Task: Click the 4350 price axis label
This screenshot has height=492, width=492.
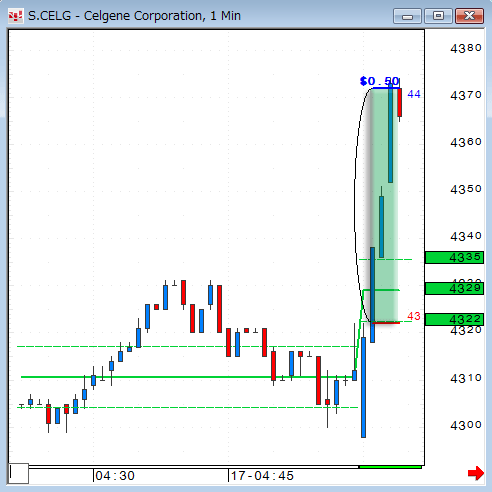Action: point(466,189)
